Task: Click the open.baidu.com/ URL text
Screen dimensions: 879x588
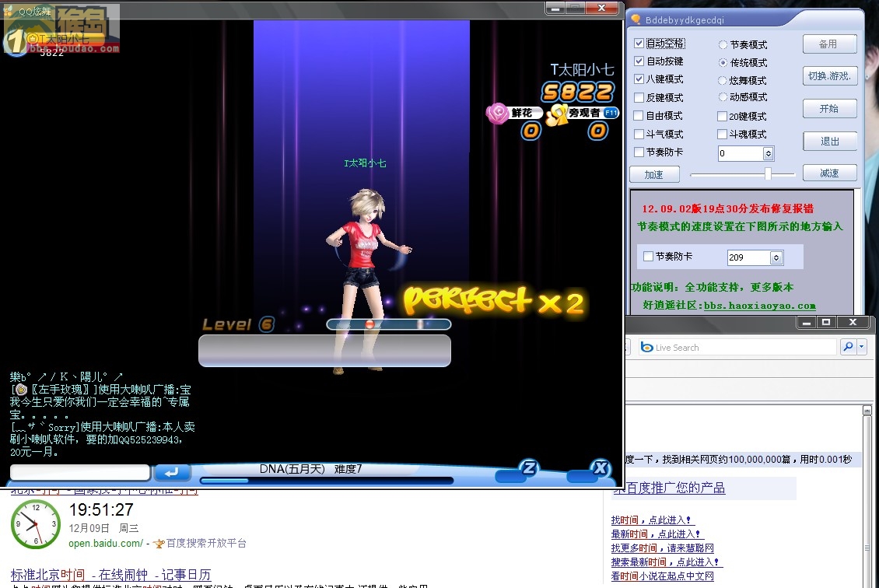Action: 106,543
